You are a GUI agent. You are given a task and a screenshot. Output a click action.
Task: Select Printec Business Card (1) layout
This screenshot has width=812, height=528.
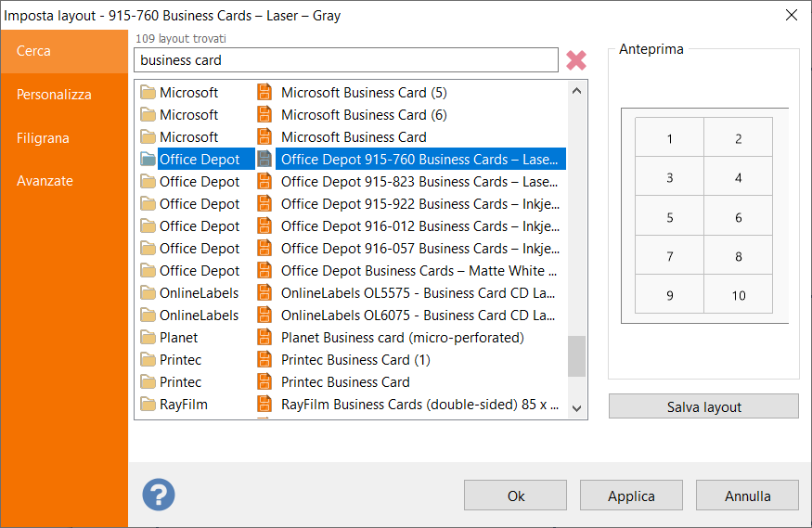pos(355,360)
